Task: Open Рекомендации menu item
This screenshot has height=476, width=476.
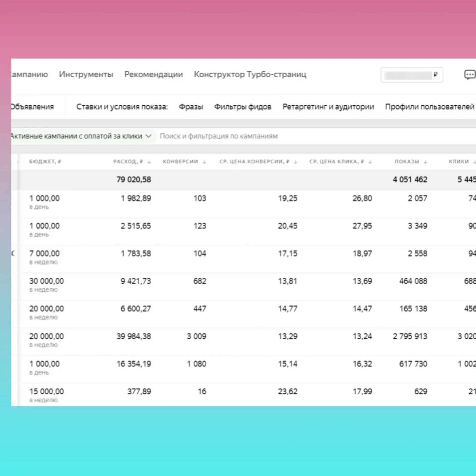Action: click(153, 74)
